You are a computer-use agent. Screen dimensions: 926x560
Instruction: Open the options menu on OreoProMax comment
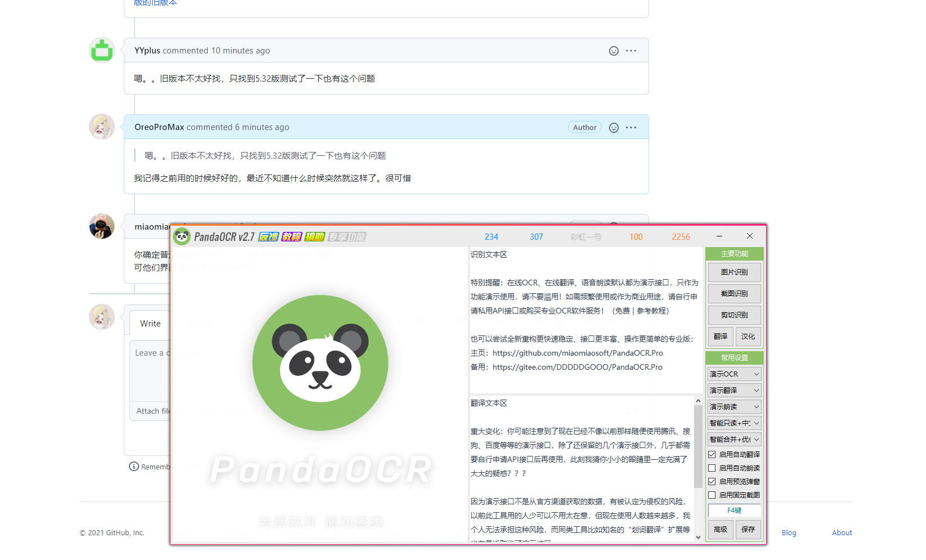point(631,127)
